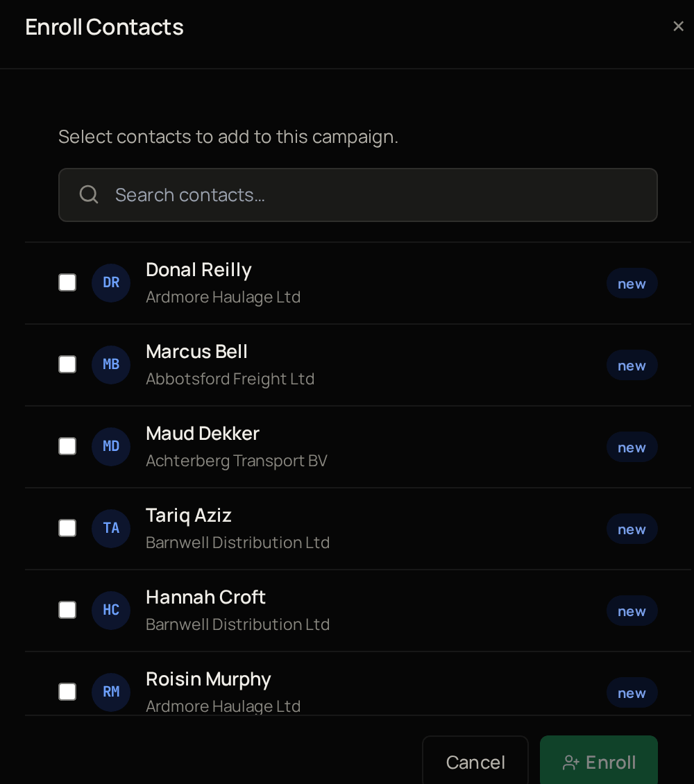Select Maud Dekker's checkbox

coord(67,447)
